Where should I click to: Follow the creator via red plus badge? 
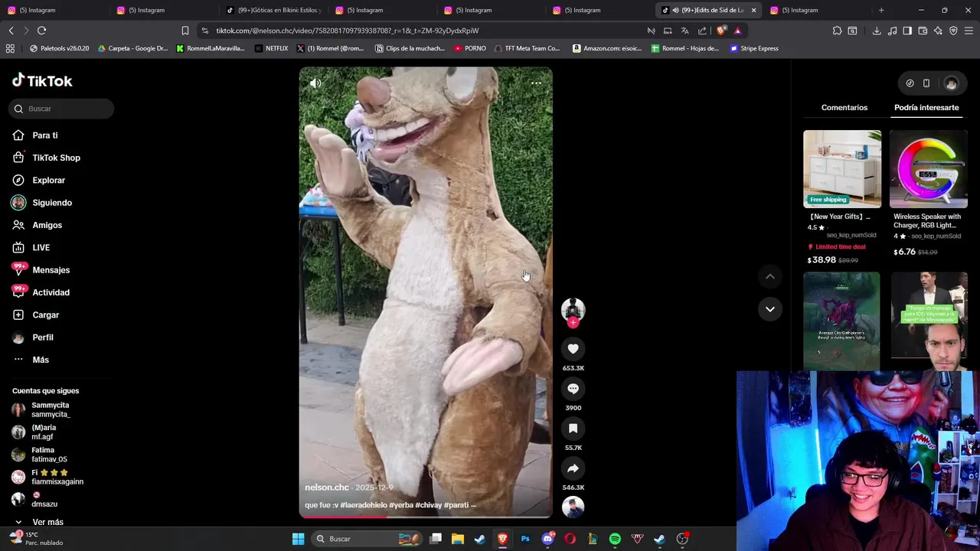coord(573,323)
